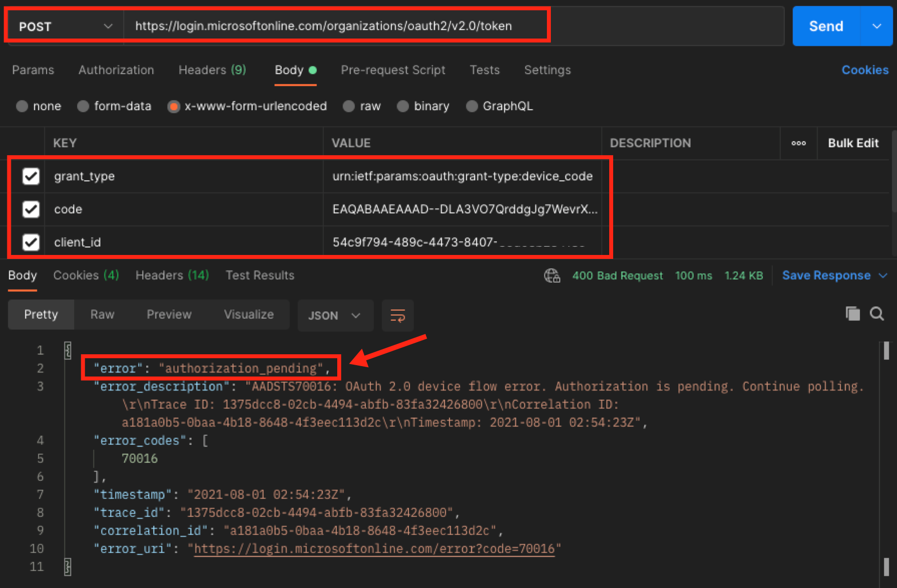Switch to the Authorization tab

116,70
